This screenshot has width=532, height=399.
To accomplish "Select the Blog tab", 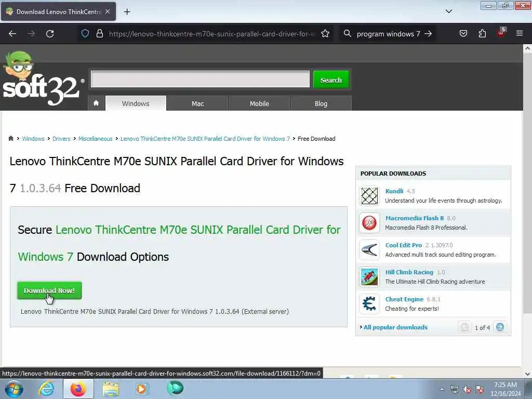I will 321,103.
